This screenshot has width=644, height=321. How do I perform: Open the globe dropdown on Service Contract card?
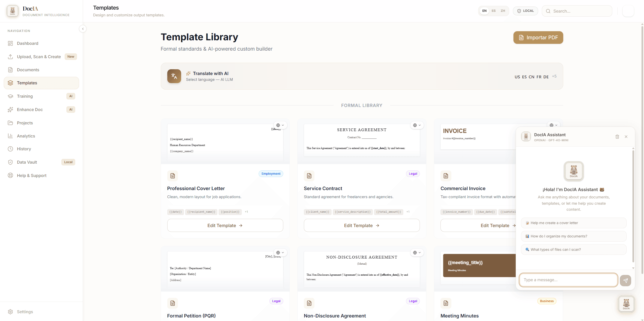[417, 125]
